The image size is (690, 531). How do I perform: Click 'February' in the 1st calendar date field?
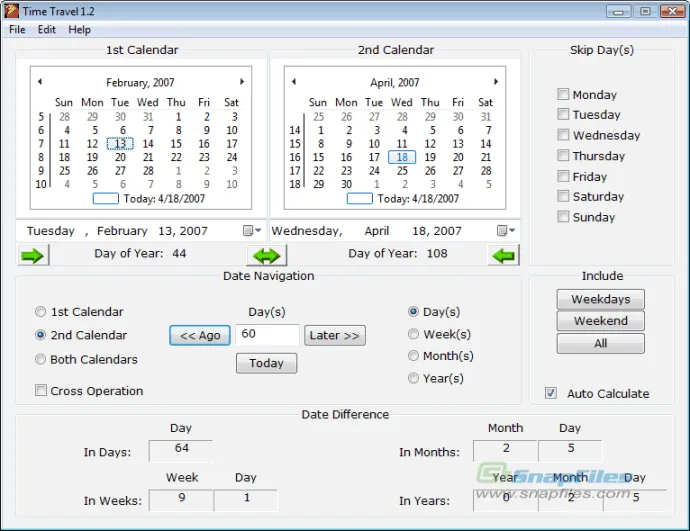click(122, 231)
